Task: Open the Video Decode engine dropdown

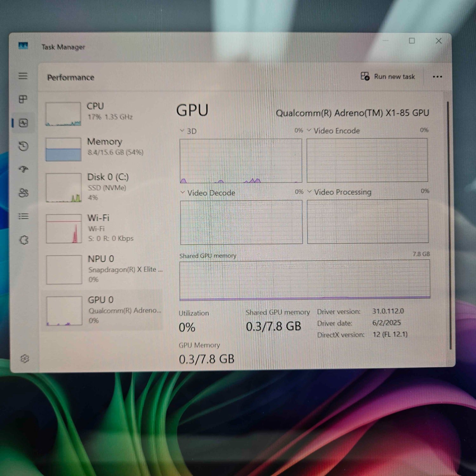Action: (182, 192)
